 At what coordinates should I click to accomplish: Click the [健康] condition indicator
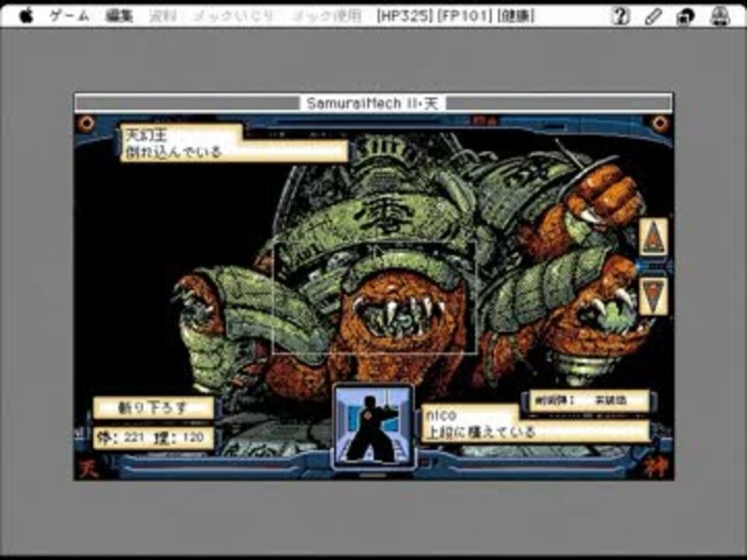515,16
